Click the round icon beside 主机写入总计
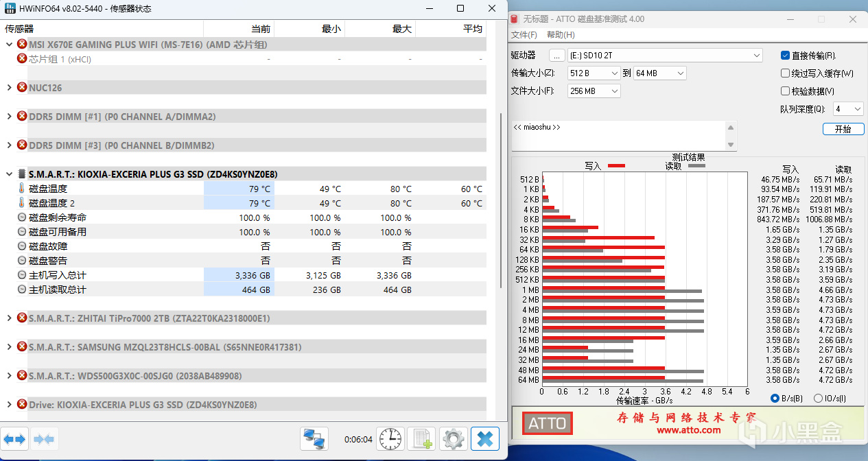This screenshot has height=461, width=868. coord(22,275)
